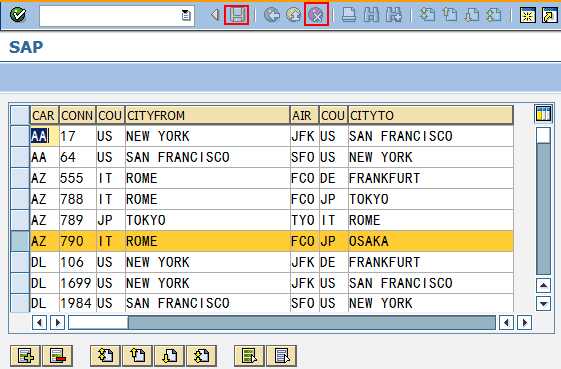
Task: Click the CITYTO column header
Action: point(430,116)
